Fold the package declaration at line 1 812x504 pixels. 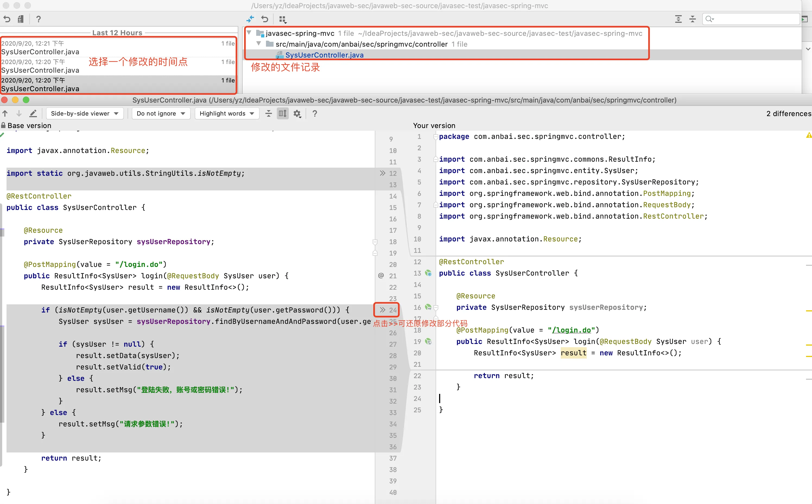pos(436,137)
